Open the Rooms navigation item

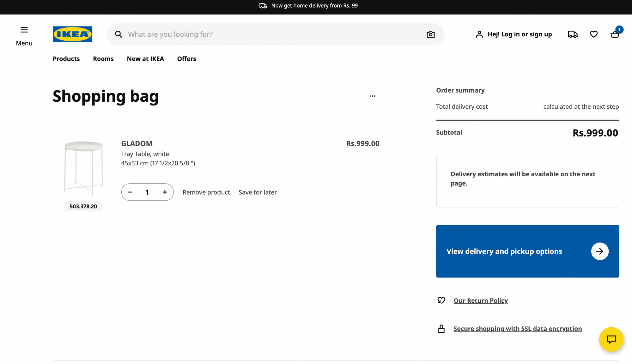(103, 59)
